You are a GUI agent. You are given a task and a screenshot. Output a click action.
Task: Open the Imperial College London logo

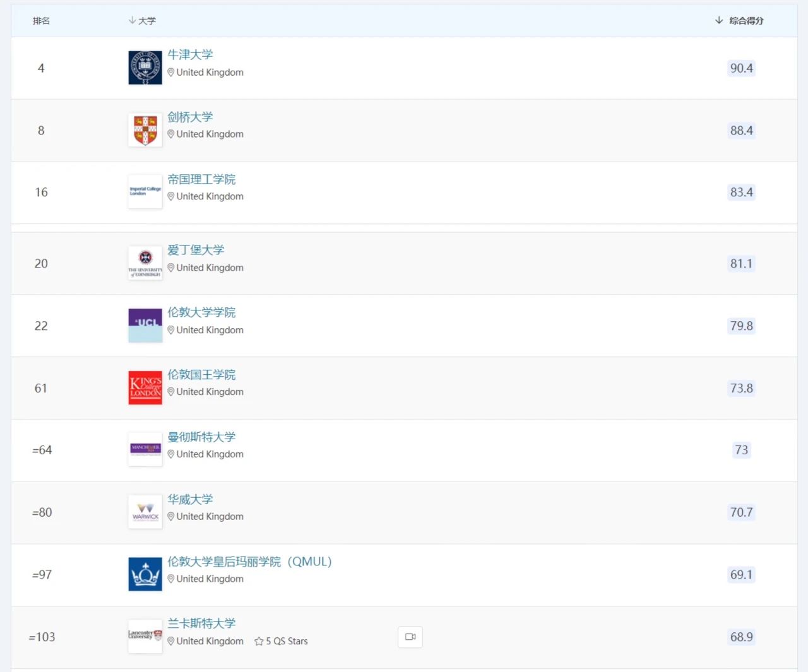coord(145,192)
